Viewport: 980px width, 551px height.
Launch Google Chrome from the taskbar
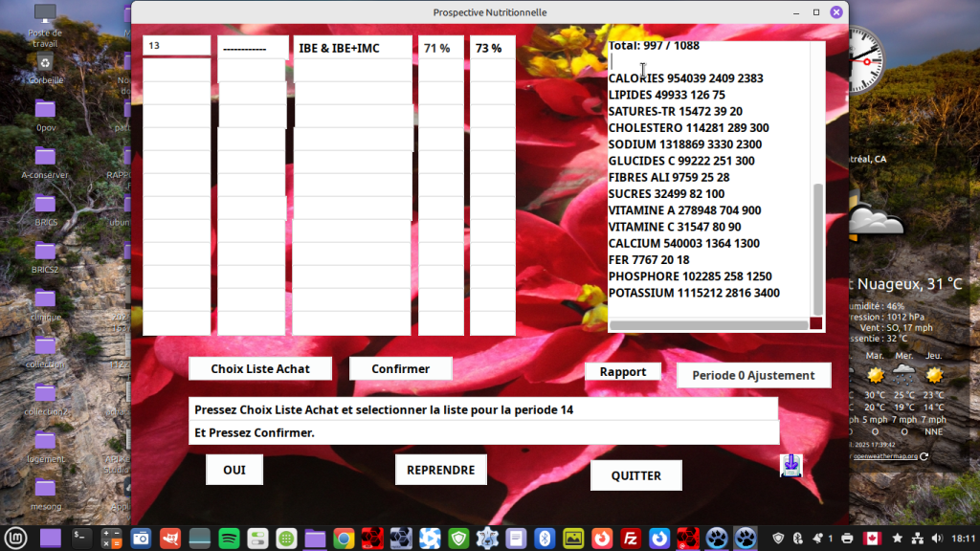coord(344,538)
